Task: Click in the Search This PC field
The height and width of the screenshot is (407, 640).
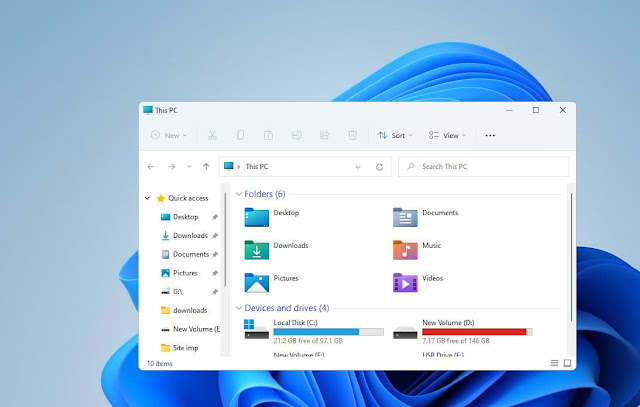Action: (484, 167)
